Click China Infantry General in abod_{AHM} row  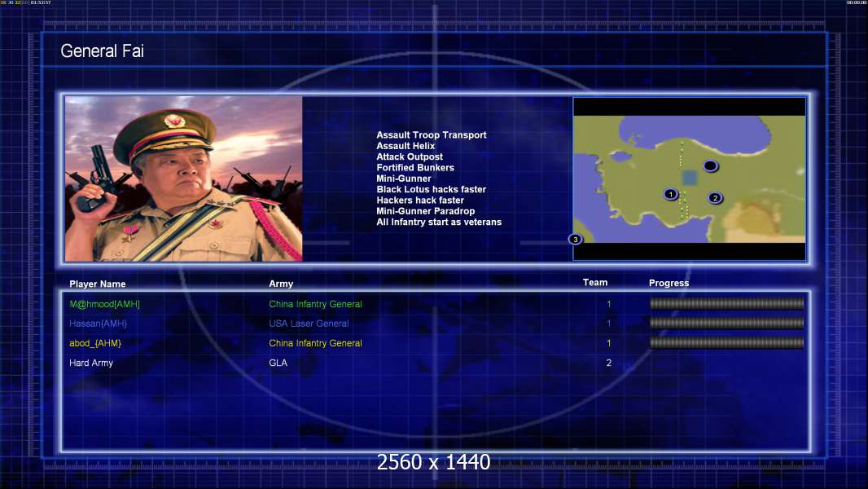316,343
